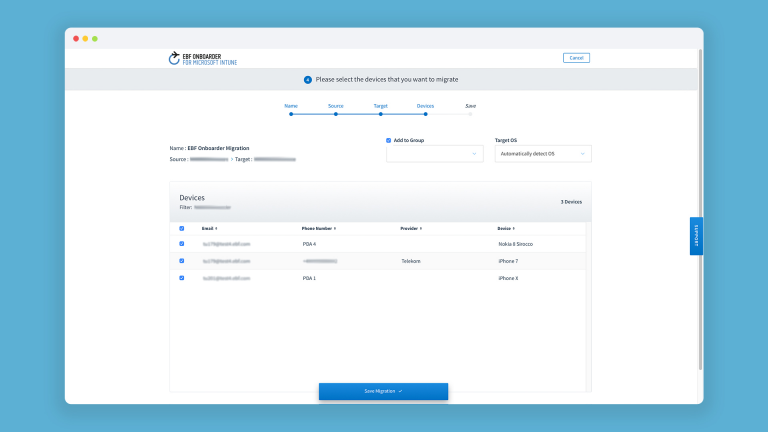
Task: Click the yellow minimize window button
Action: (85, 39)
